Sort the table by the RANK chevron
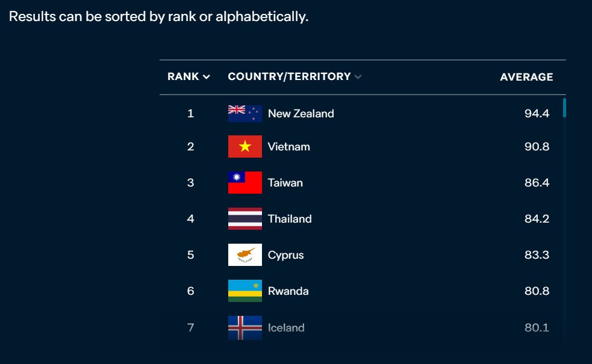This screenshot has height=364, width=592. tap(206, 77)
